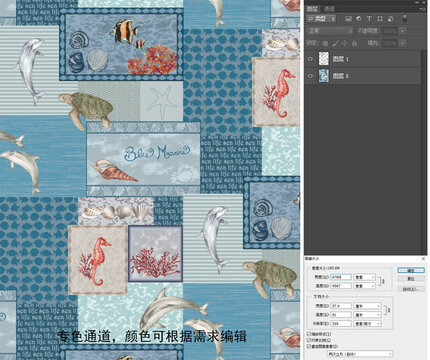Toggle the layer filtering on/off switch
Image resolution: width=430 pixels, height=360 pixels.
pos(405,19)
